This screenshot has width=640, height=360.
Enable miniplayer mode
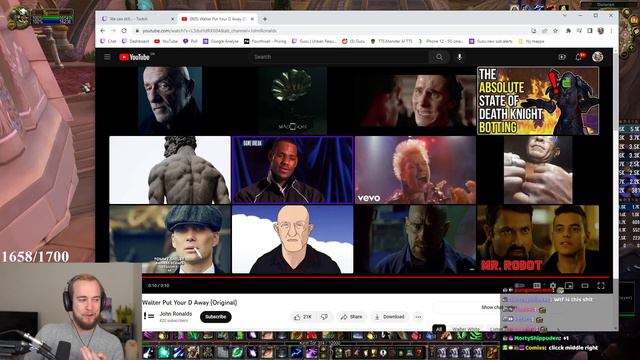[569, 286]
